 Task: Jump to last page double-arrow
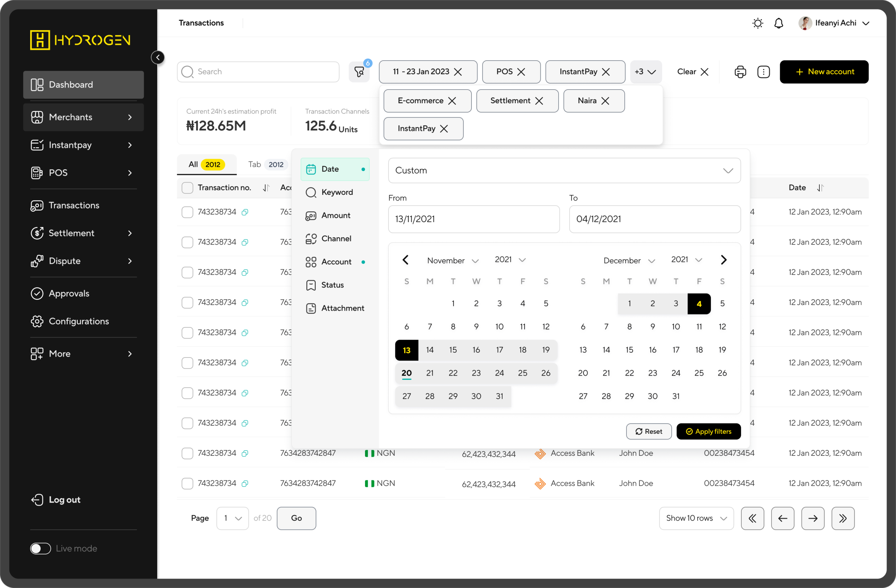pyautogui.click(x=842, y=518)
